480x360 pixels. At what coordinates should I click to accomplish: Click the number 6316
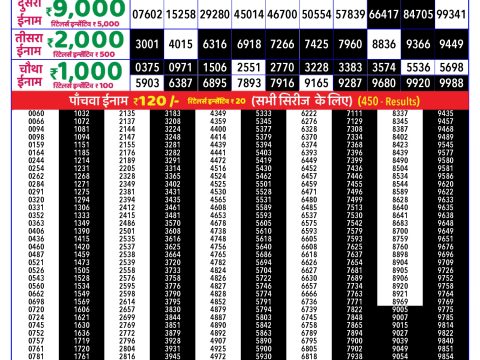215,44
